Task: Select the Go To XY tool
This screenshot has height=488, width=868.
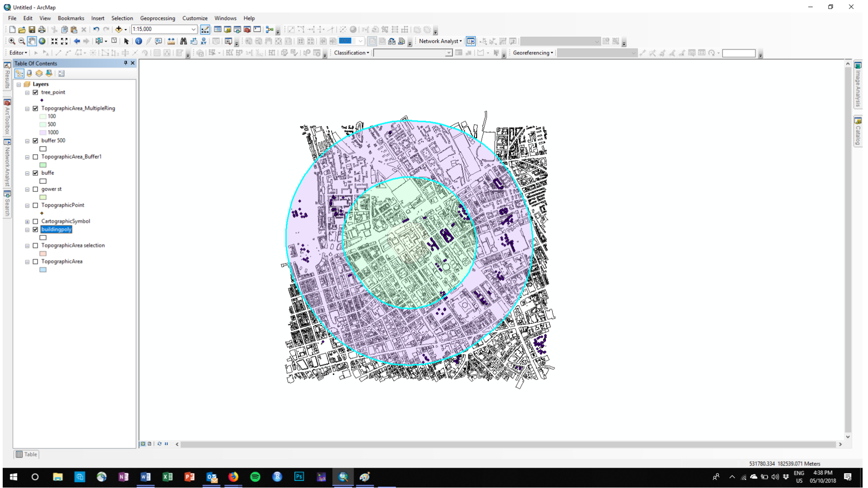Action: click(204, 41)
